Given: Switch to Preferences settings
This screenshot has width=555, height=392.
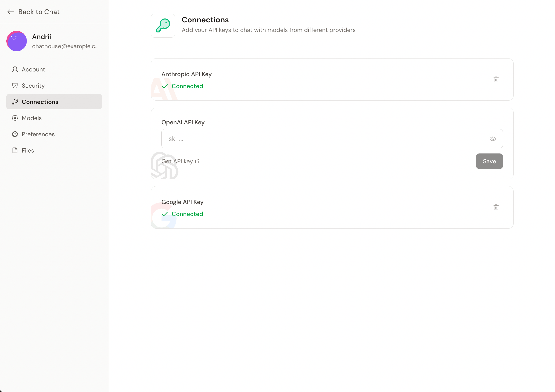Looking at the screenshot, I should tap(38, 134).
